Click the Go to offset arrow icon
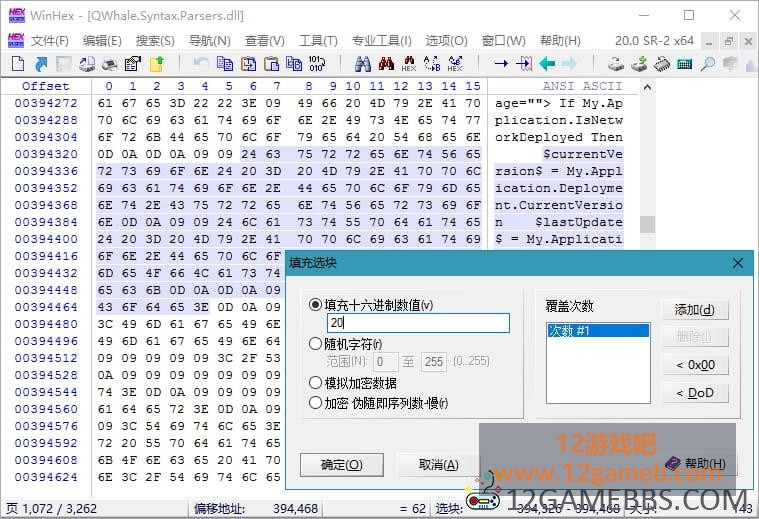This screenshot has height=519, width=759. 501,64
